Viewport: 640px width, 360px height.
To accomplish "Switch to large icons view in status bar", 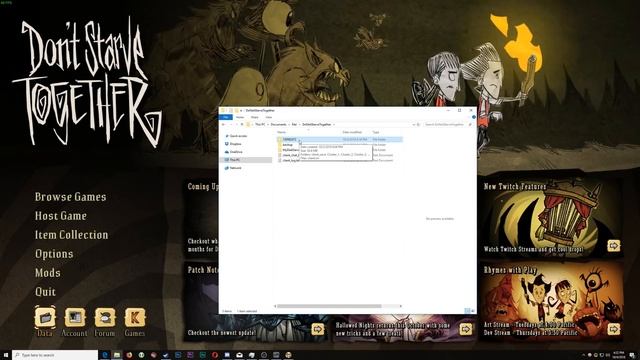I will click(473, 311).
